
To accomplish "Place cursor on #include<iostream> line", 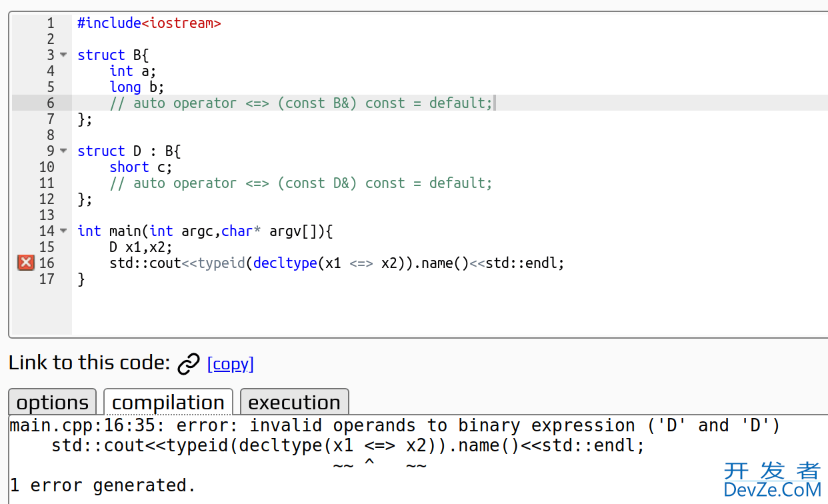I will 149,23.
